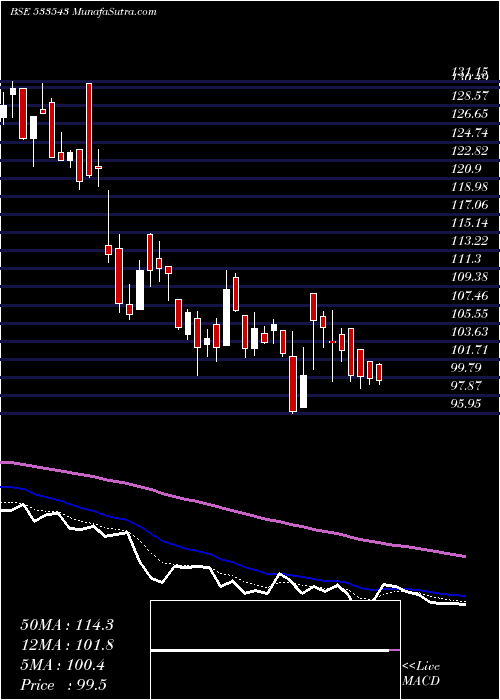Image resolution: width=500 pixels, height=700 pixels.
Task: Click the 124.74 price axis label
Action: (x=470, y=133)
